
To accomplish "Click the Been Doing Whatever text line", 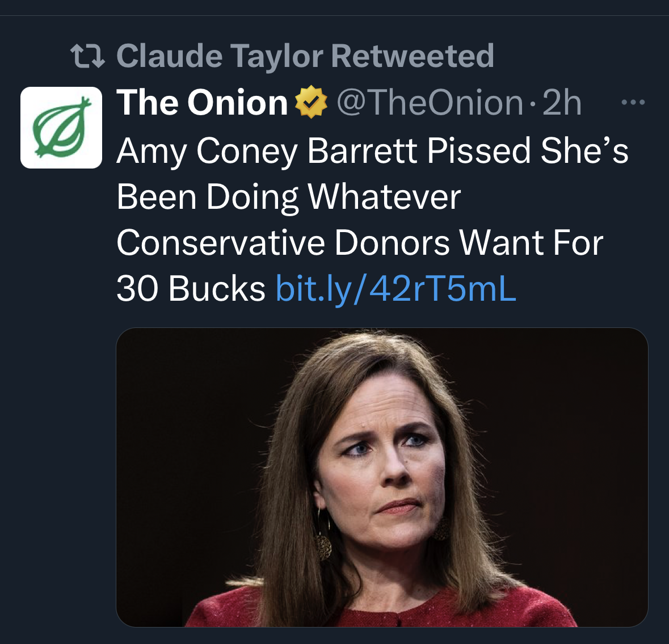I will (x=288, y=197).
